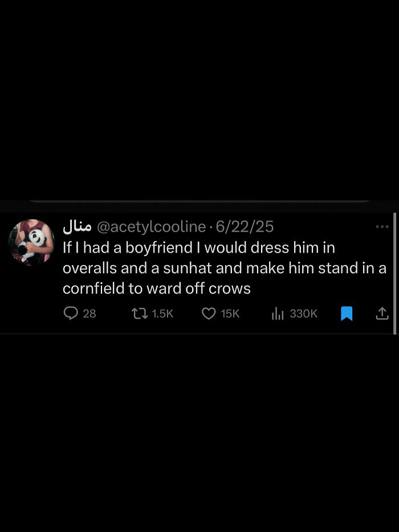Image resolution: width=399 pixels, height=532 pixels.
Task: Click the 1.5K reposts count
Action: pyautogui.click(x=162, y=314)
